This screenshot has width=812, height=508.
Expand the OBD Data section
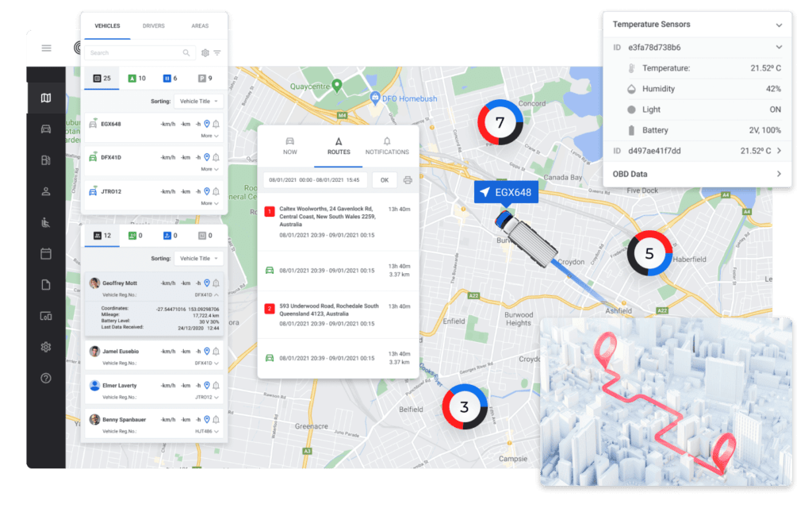[x=779, y=174]
